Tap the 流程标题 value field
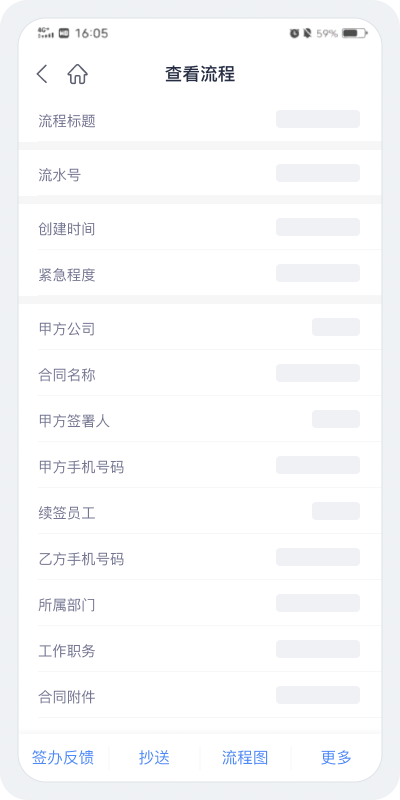Screen dimensions: 400x800 (x=318, y=119)
